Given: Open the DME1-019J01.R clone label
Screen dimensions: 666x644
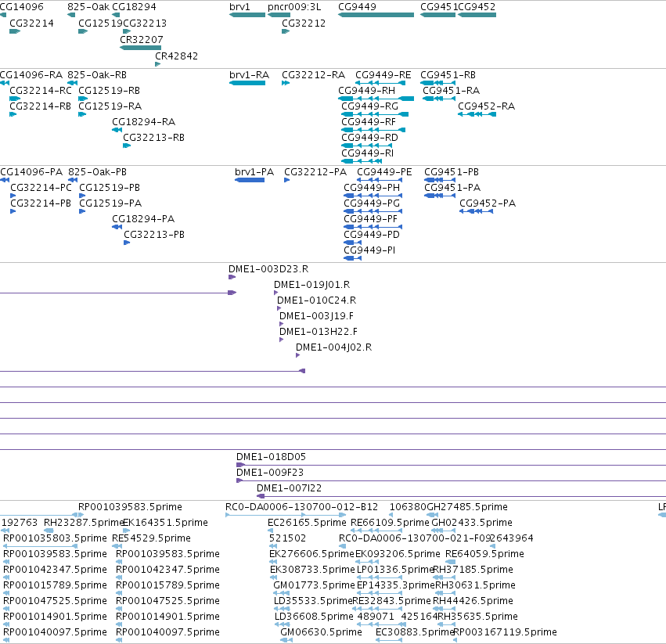Looking at the screenshot, I should [x=311, y=285].
